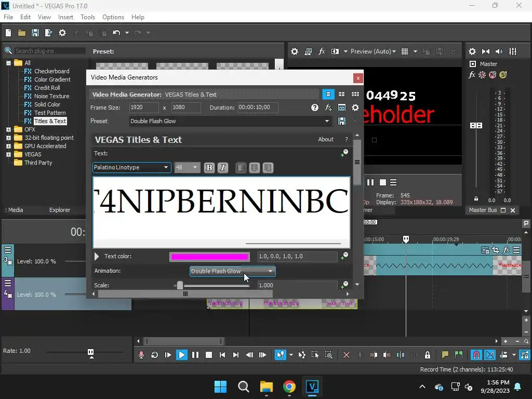Click Pause button in transport bar
Screen dimensions: 532x399
195,355
